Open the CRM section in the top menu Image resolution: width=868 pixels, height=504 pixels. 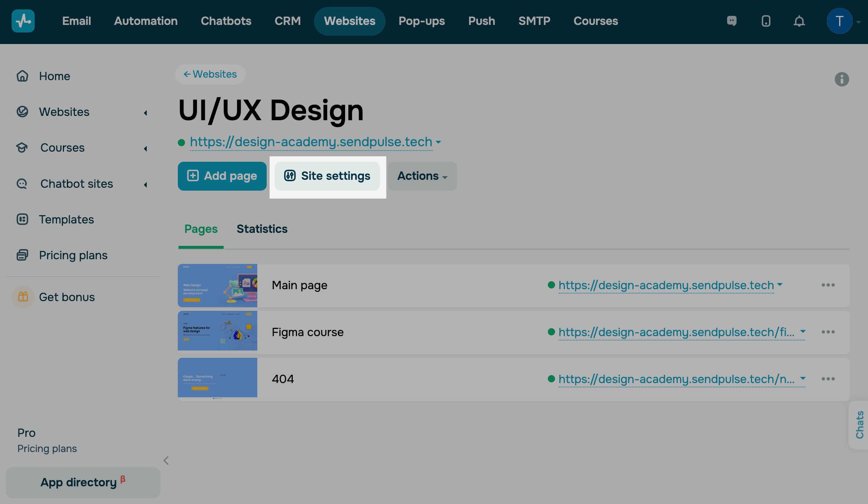(287, 21)
